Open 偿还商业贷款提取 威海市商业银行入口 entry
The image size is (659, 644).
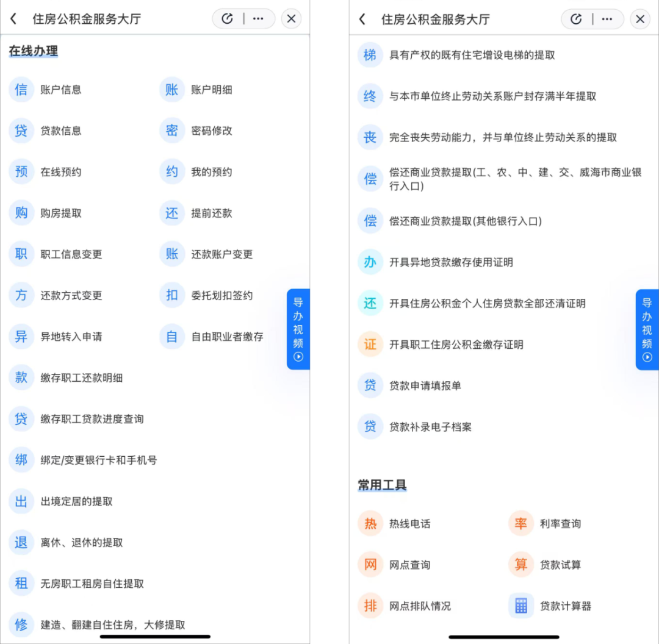pyautogui.click(x=515, y=179)
